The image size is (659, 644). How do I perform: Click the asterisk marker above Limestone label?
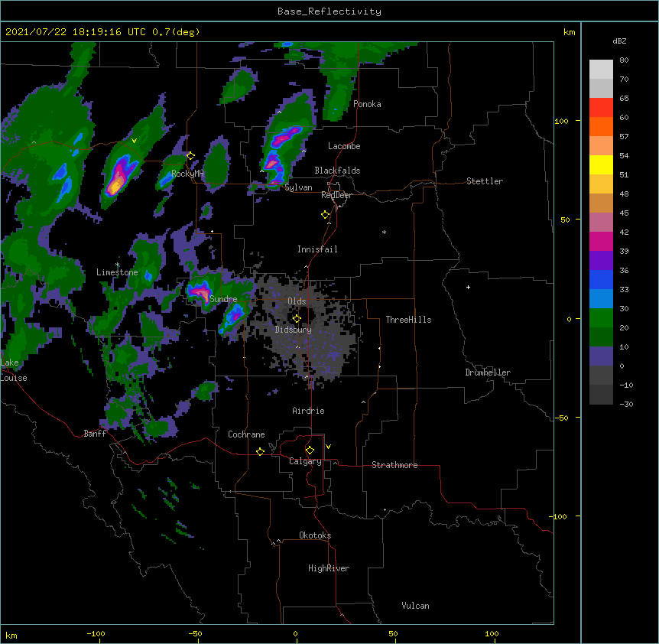point(118,265)
